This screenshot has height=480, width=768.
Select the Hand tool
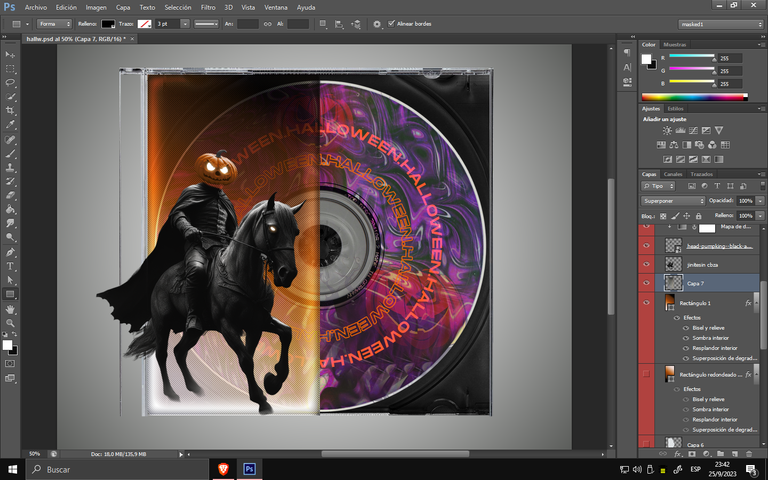coord(10,309)
